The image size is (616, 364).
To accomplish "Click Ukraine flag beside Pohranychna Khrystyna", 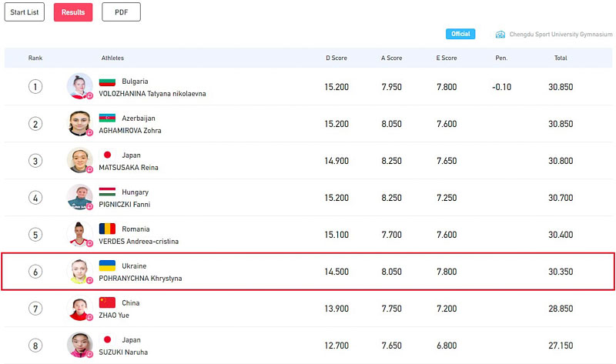I will [107, 265].
